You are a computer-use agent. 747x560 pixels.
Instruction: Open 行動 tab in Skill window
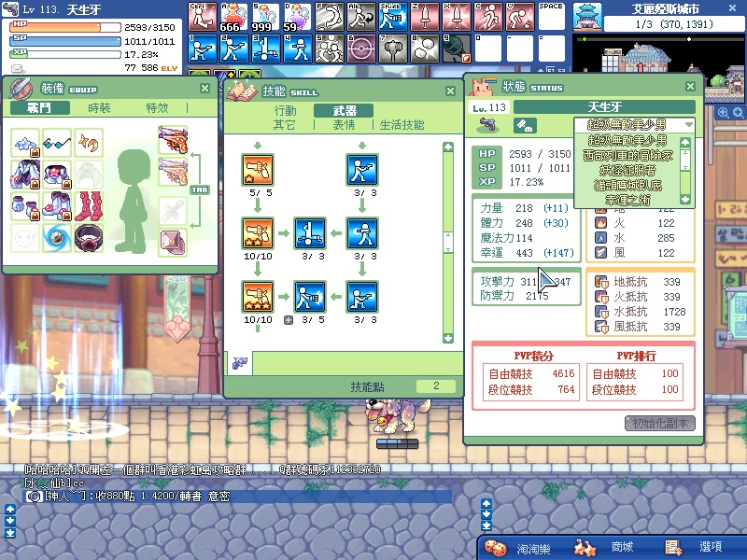point(285,110)
